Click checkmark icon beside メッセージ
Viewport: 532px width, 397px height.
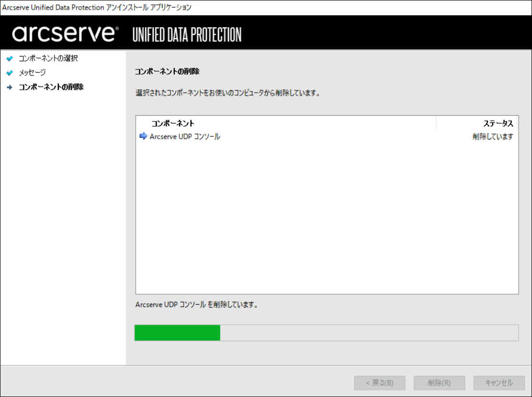[10, 73]
